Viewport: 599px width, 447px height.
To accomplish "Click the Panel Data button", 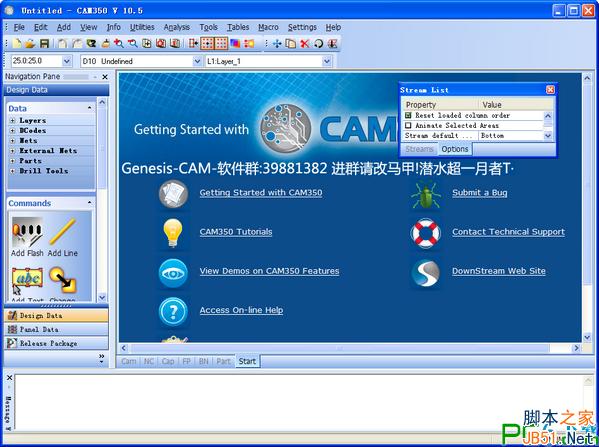I will [x=57, y=329].
